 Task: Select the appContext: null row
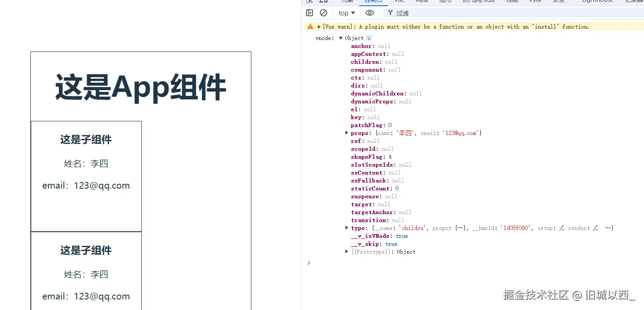tap(378, 54)
